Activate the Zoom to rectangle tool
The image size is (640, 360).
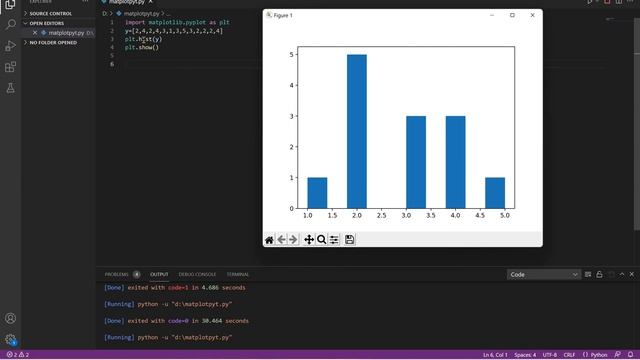321,240
